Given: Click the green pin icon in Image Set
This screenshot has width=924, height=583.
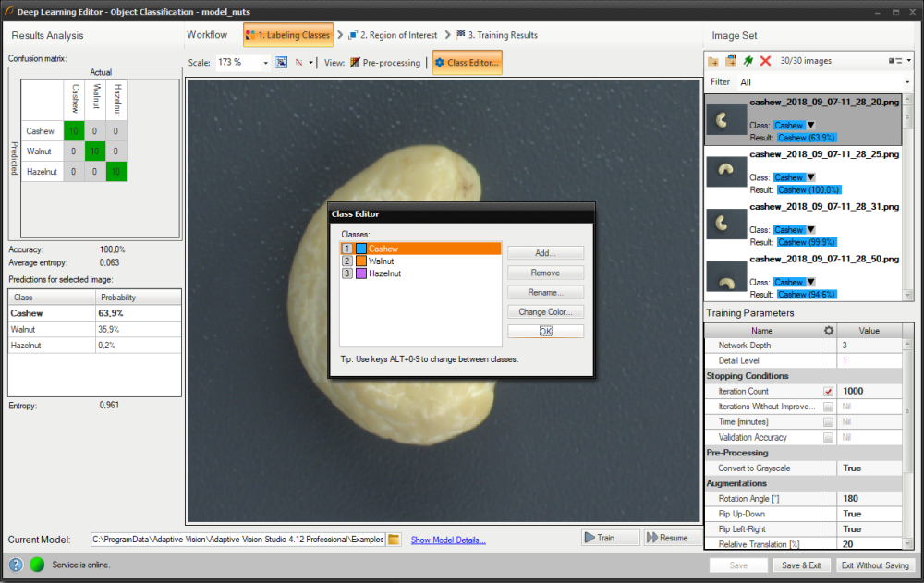Looking at the screenshot, I should tap(748, 61).
